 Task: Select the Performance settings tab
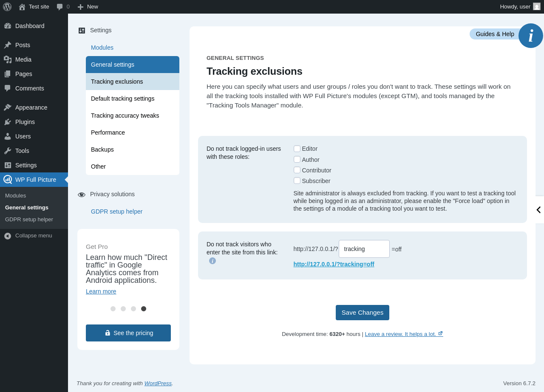(x=133, y=133)
